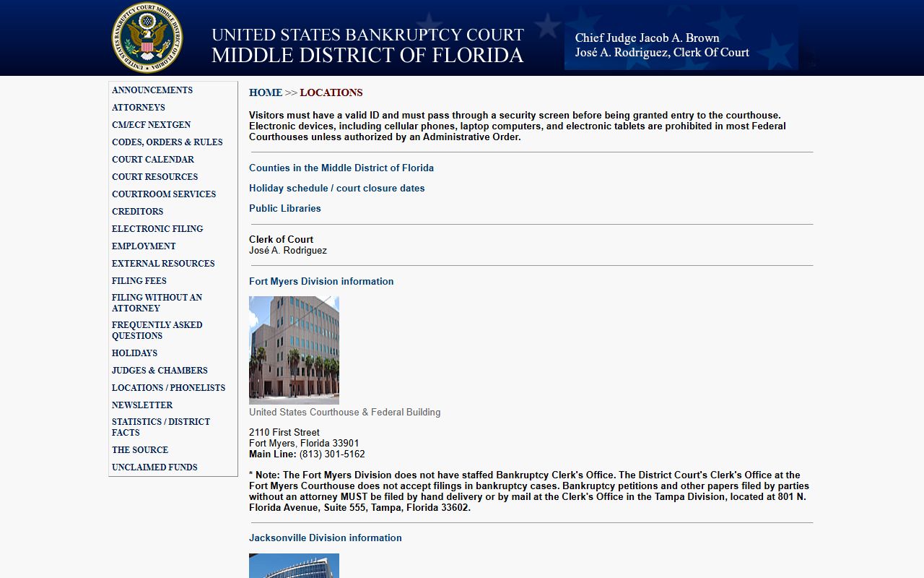This screenshot has width=924, height=578.
Task: Click the HOME breadcrumb link
Action: click(x=266, y=92)
